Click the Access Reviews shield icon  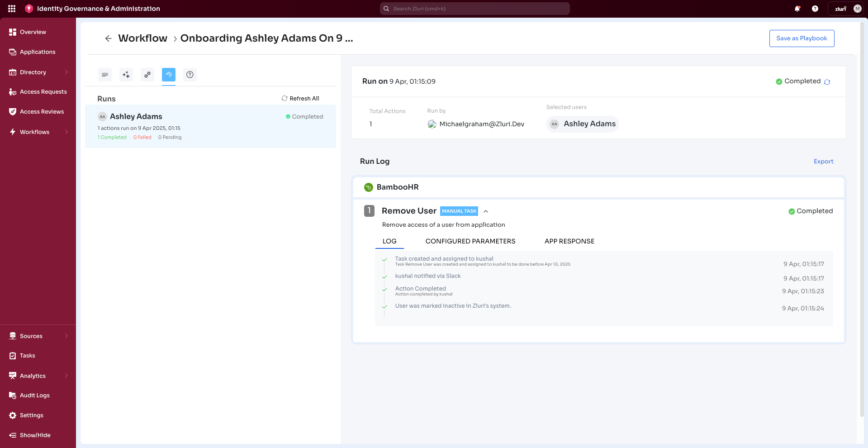[x=13, y=112]
